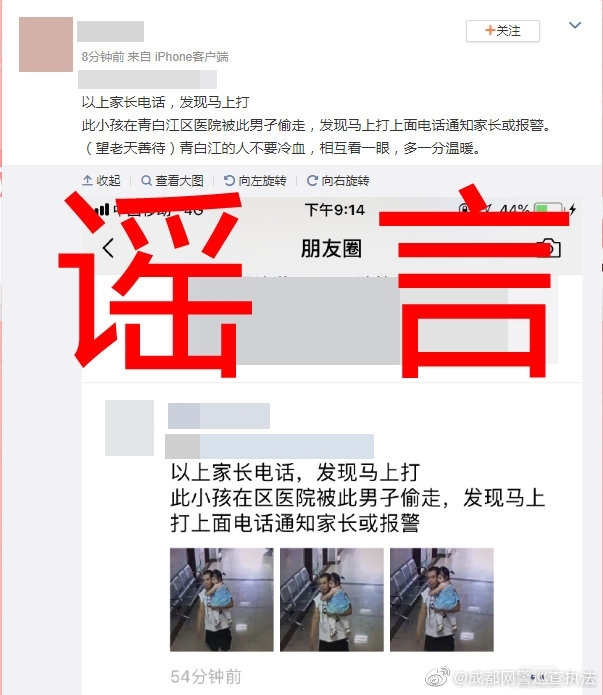Rotate image right with 向右旋转
Viewport: 603px width, 695px height.
point(338,180)
